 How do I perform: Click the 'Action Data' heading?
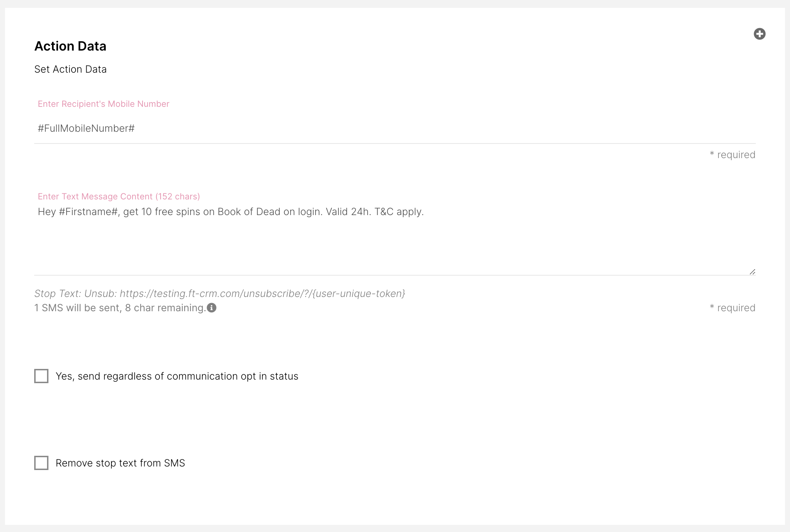point(70,46)
